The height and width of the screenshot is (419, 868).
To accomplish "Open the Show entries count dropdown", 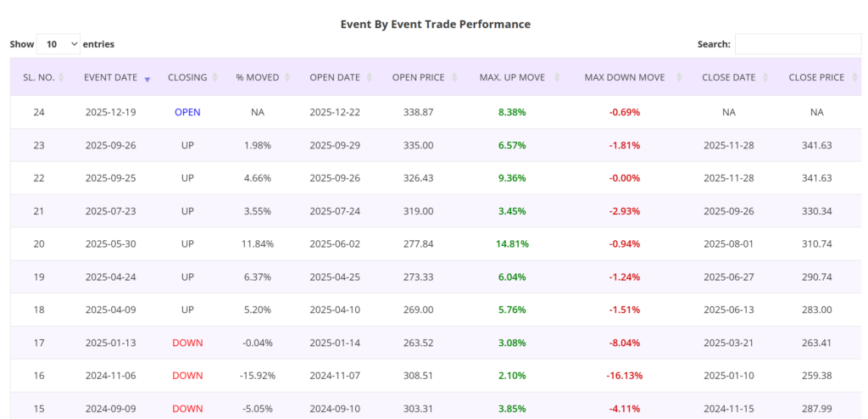I will [x=58, y=44].
